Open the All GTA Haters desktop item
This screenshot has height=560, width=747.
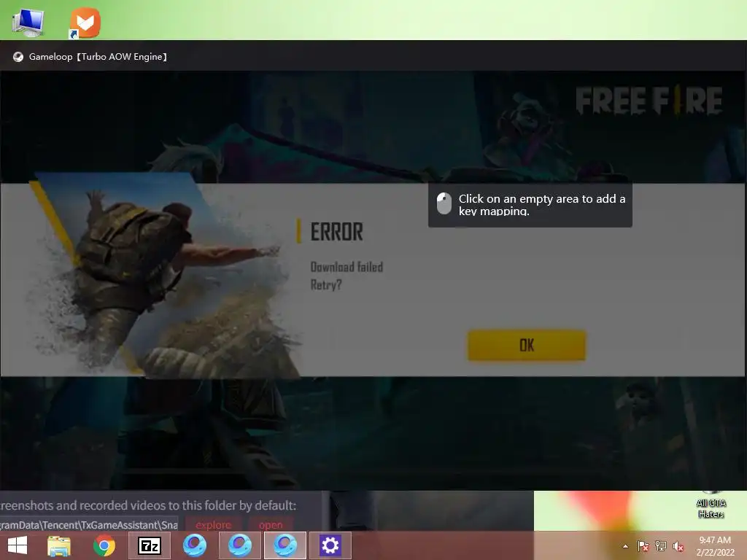pyautogui.click(x=711, y=507)
